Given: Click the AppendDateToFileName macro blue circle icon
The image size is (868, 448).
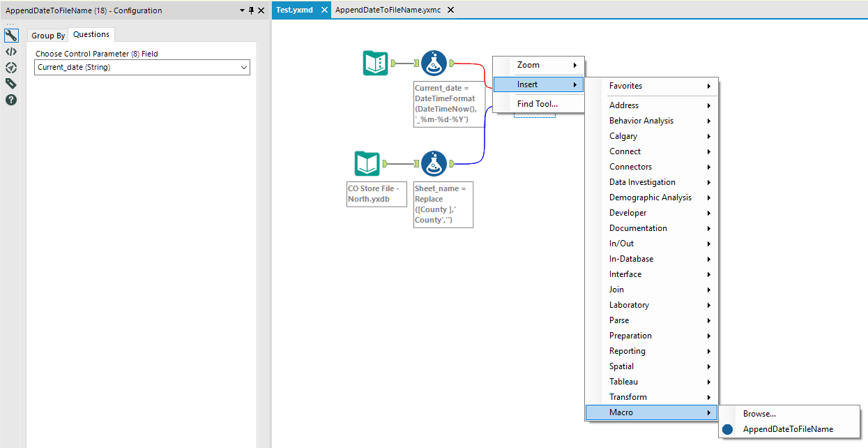Looking at the screenshot, I should (728, 429).
